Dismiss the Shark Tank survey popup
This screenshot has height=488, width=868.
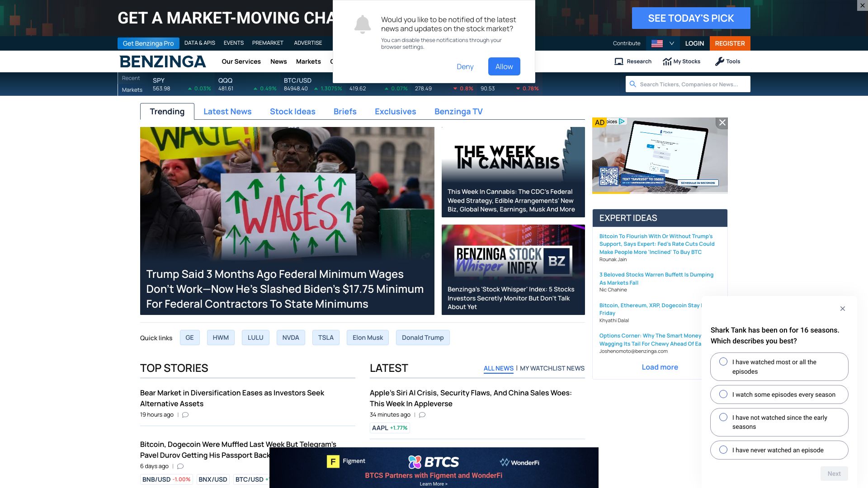tap(842, 309)
